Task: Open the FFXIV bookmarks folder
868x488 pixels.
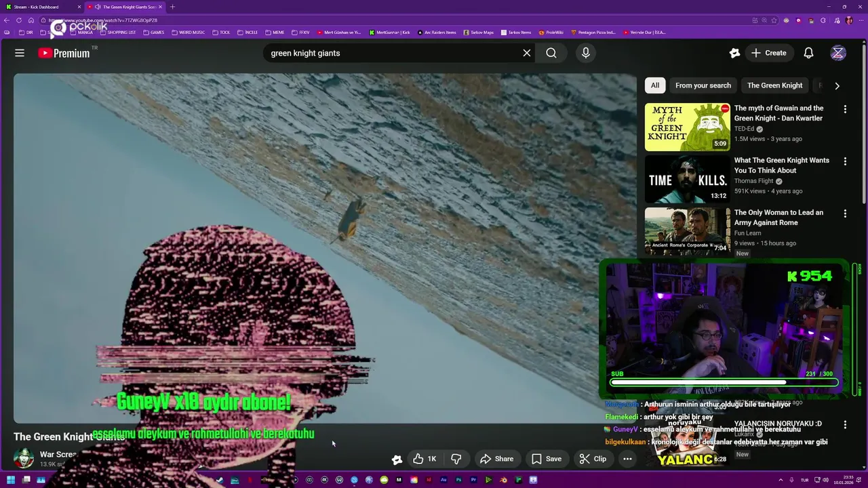Action: point(300,32)
